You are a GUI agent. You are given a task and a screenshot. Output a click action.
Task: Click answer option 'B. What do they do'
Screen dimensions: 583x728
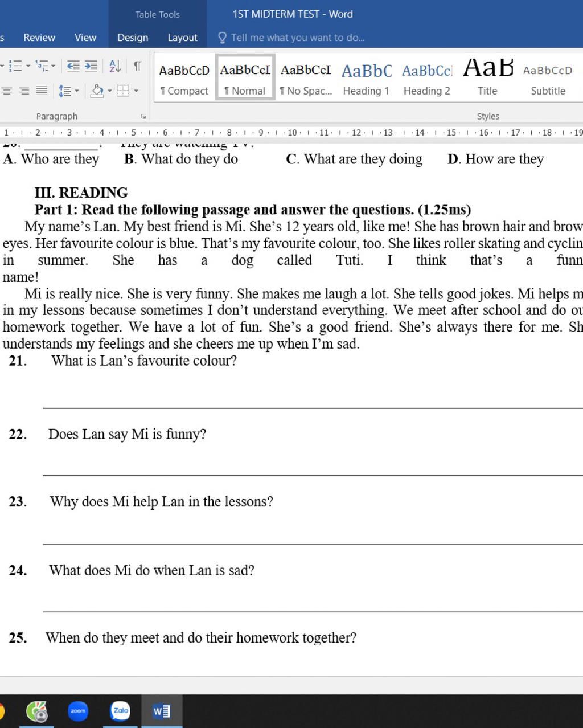tap(181, 159)
